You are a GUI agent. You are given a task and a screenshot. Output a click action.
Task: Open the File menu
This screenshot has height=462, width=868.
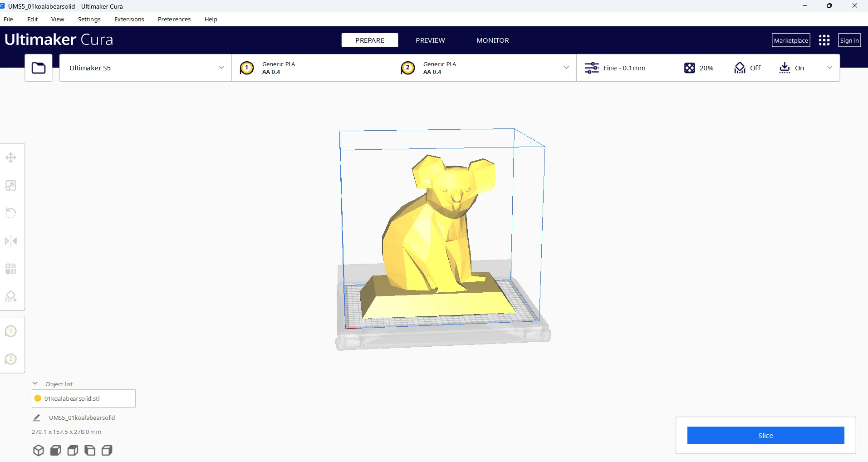click(8, 19)
